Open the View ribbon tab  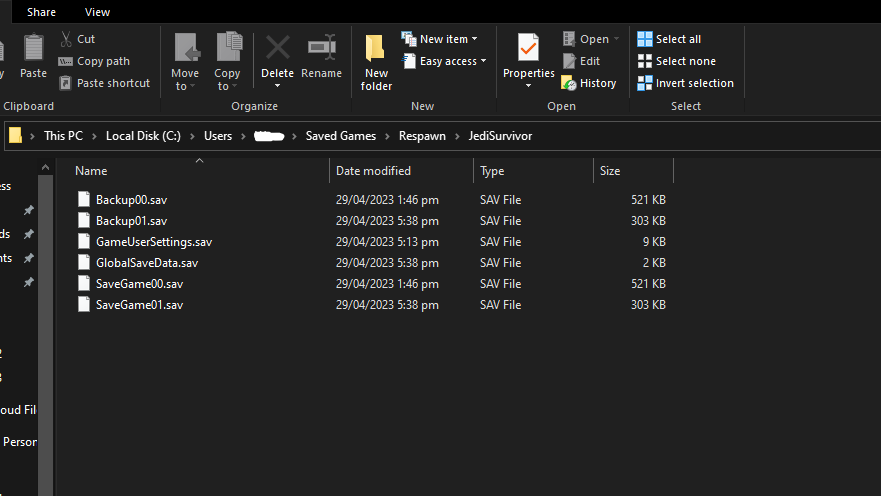point(97,12)
